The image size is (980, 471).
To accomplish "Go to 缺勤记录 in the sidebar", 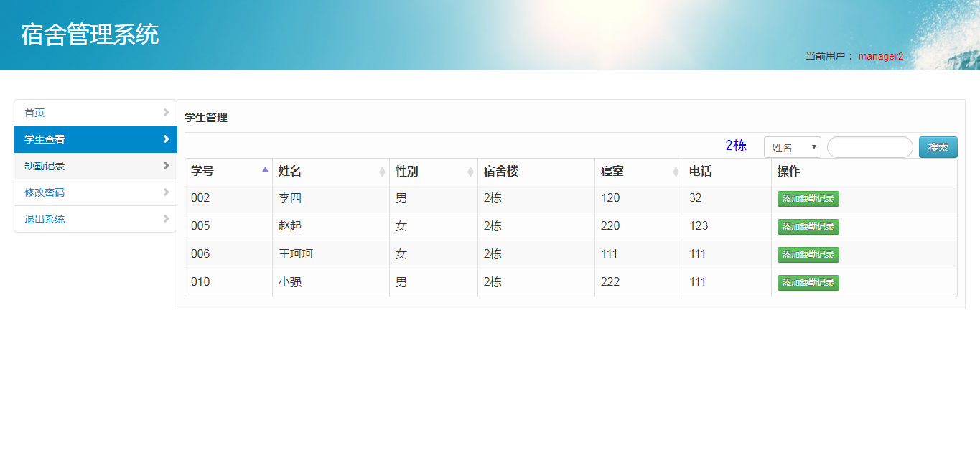I will (95, 166).
